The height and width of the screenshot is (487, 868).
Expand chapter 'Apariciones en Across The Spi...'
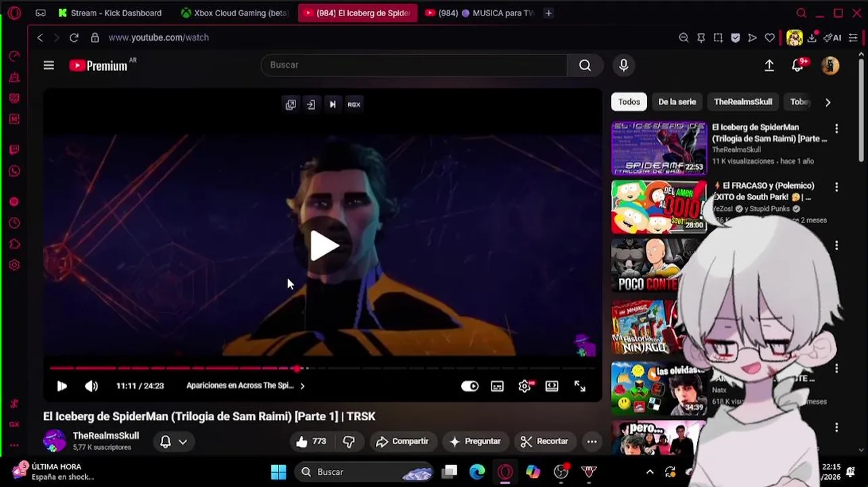tap(245, 386)
